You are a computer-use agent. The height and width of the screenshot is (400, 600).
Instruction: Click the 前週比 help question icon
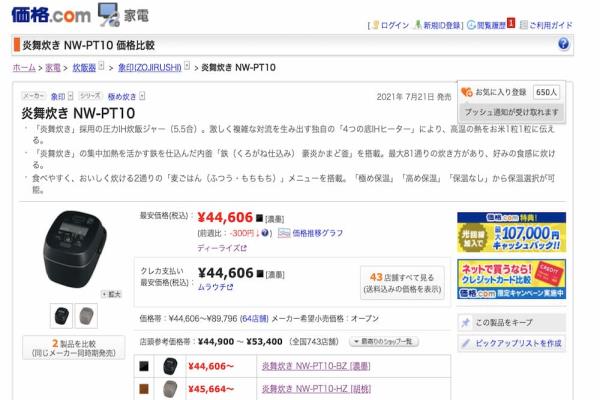click(x=265, y=233)
